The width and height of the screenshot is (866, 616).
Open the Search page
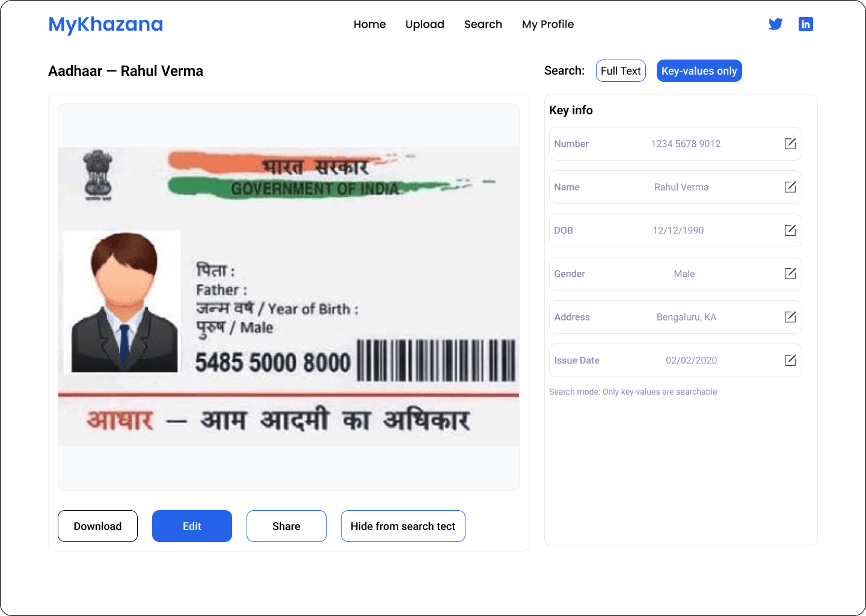point(483,24)
